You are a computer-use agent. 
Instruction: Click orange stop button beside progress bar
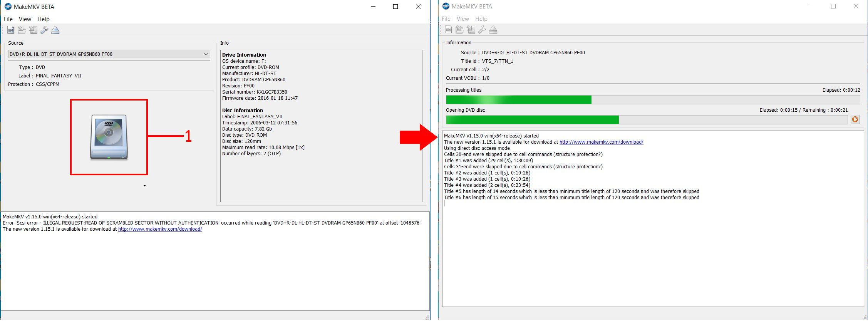coord(855,119)
